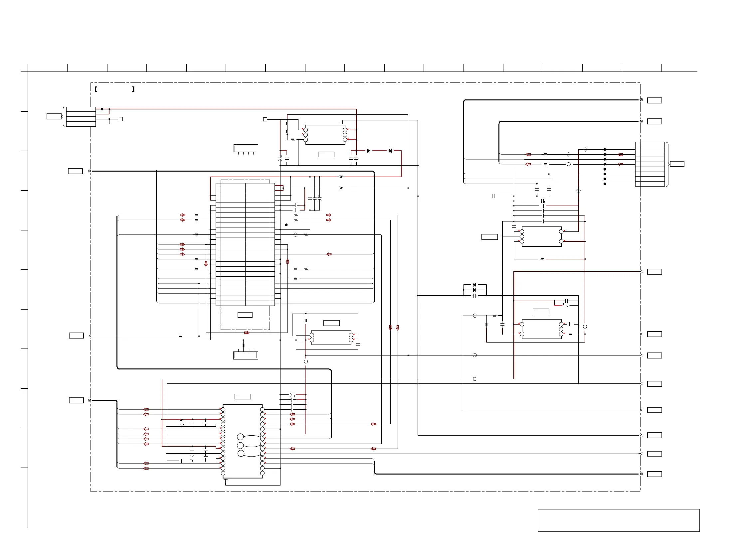Click the downward red arrow left of central IC

(x=206, y=264)
